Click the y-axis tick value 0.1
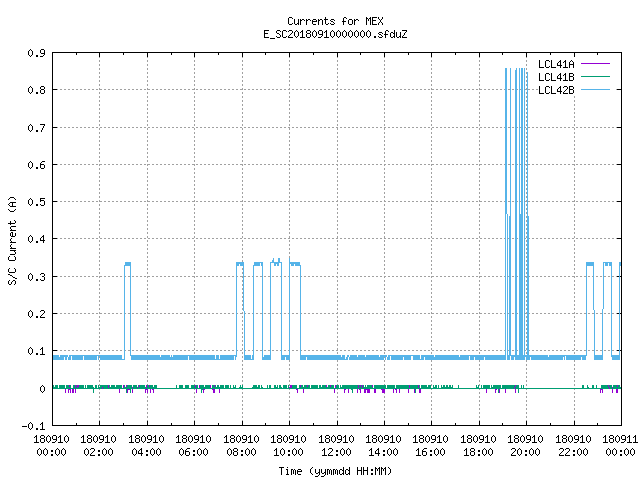The width and height of the screenshot is (640, 480). pos(37,351)
